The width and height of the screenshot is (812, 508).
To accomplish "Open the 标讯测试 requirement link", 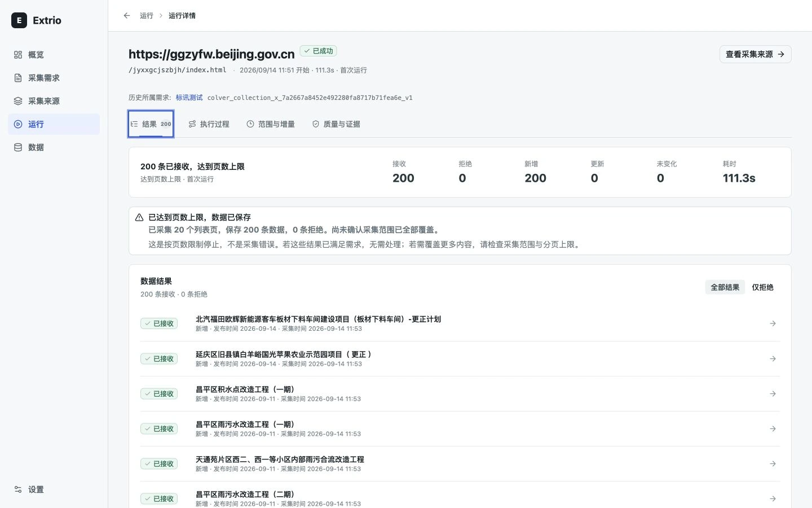I will point(189,98).
